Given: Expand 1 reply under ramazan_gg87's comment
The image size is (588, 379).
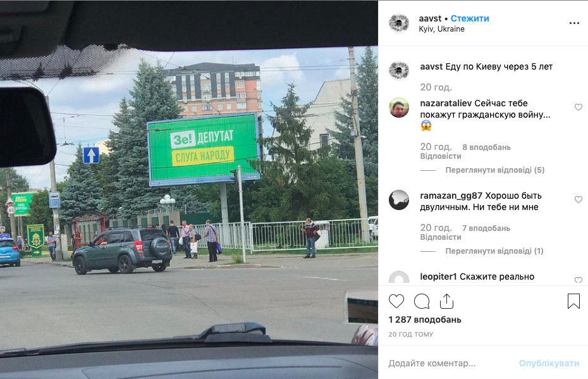Looking at the screenshot, I should coord(494,251).
